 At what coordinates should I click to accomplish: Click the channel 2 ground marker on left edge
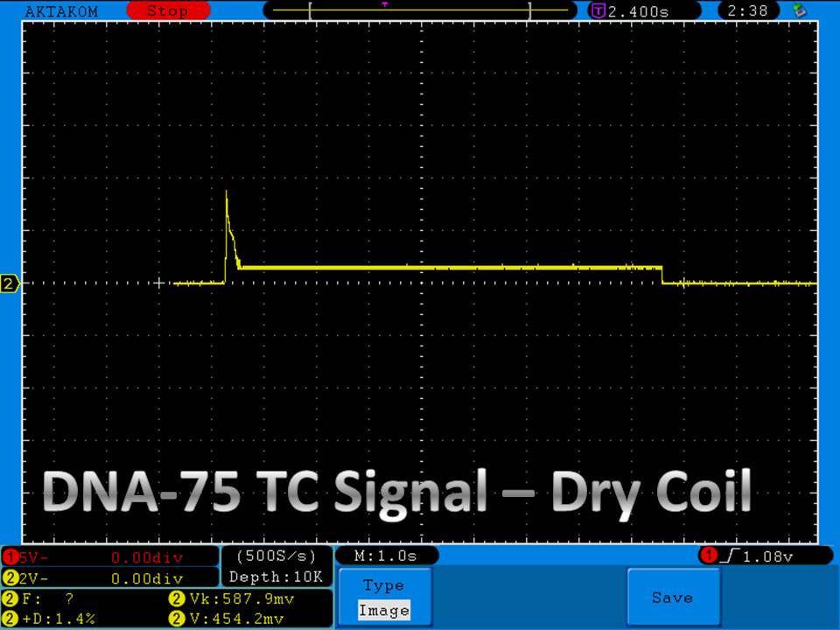point(10,283)
